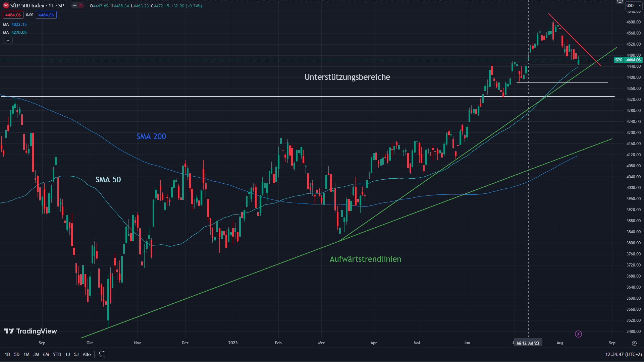The height and width of the screenshot is (362, 644).
Task: Set the time range to 3M
Action: point(36,354)
